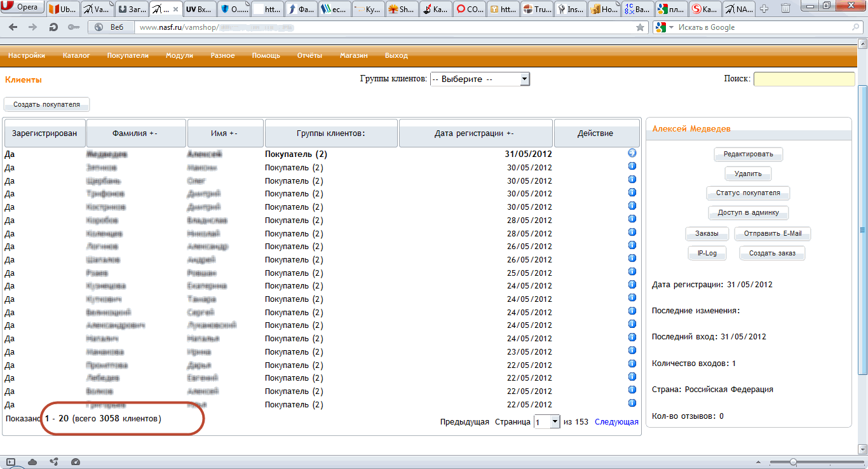Click the Opera Link cloud icon

pos(32,462)
